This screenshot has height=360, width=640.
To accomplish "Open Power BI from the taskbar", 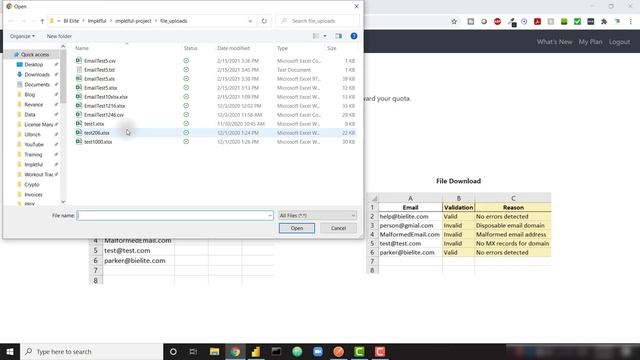I will tap(256, 351).
